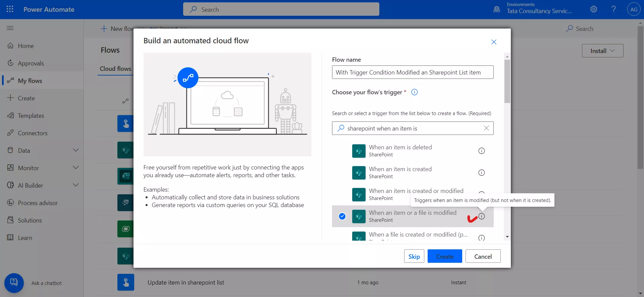Click the Solutions icon in the sidebar
Screen dimensions: 644x297
(10, 220)
